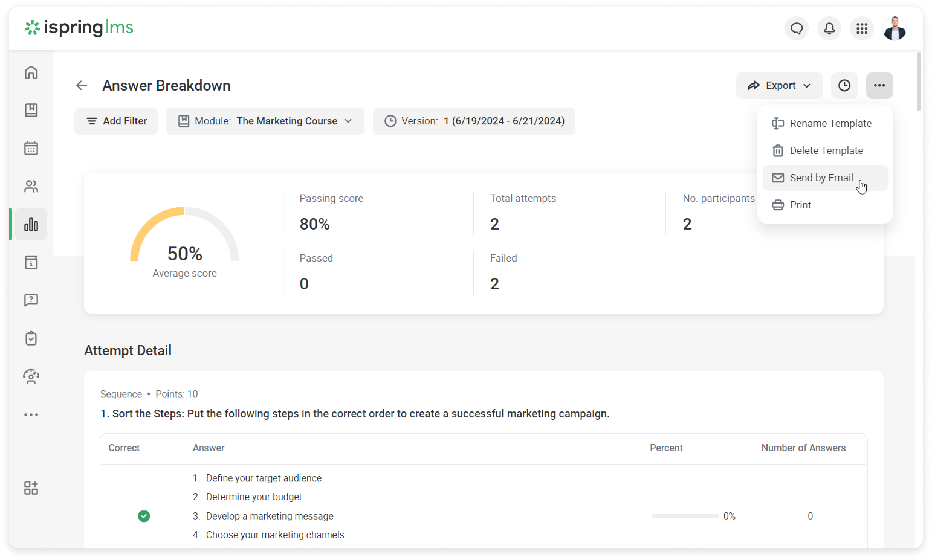Screen dimensions: 932x560
Task: Open the apps grid icon in header
Action: click(x=862, y=28)
